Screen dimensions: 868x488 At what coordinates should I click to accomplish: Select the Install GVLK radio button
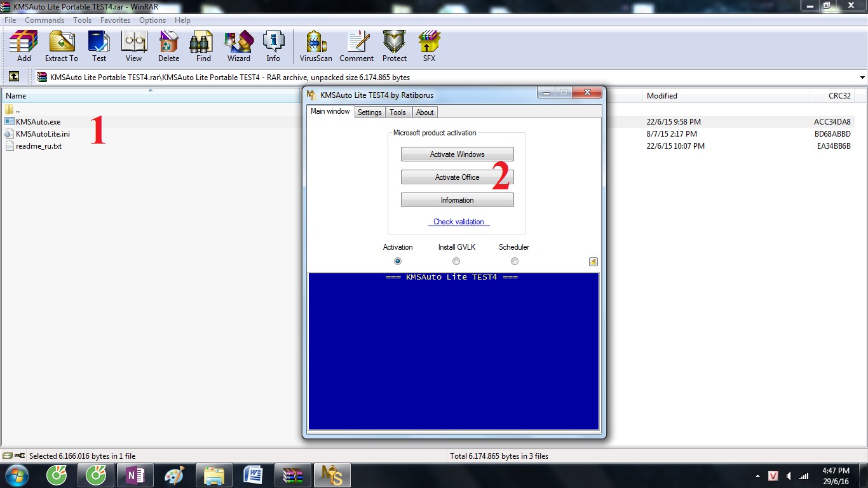coord(456,261)
